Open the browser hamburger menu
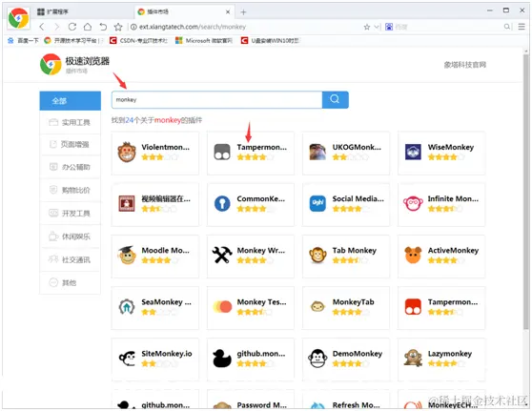 coord(522,27)
